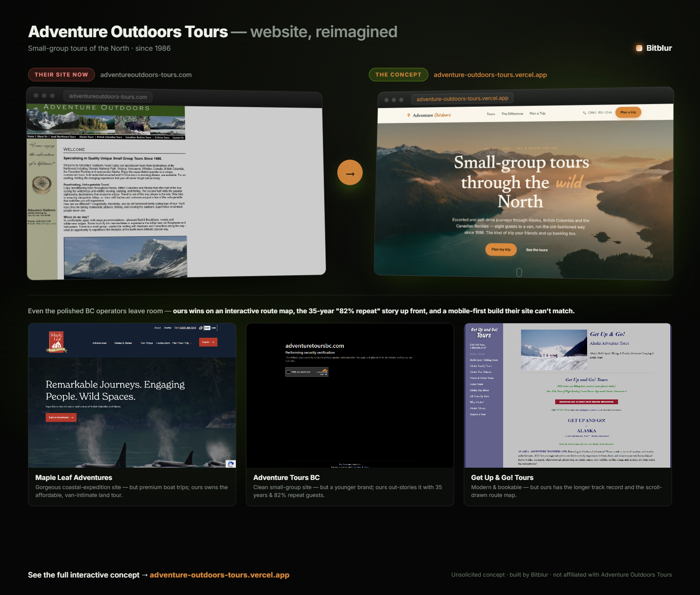The height and width of the screenshot is (595, 700).
Task: Open Multi-Sport / Hiking Tours in Get Up & Go sidebar
Action: click(x=484, y=360)
